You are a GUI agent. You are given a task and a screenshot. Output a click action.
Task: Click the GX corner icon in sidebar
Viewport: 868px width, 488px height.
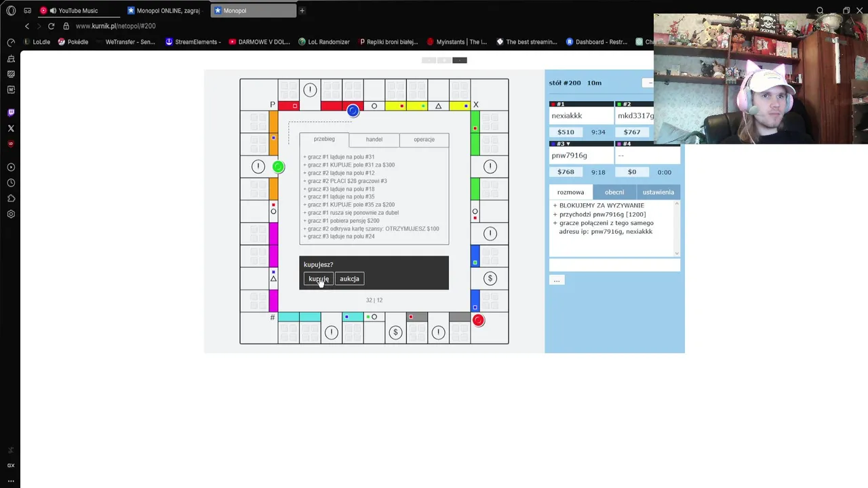coord(11,466)
